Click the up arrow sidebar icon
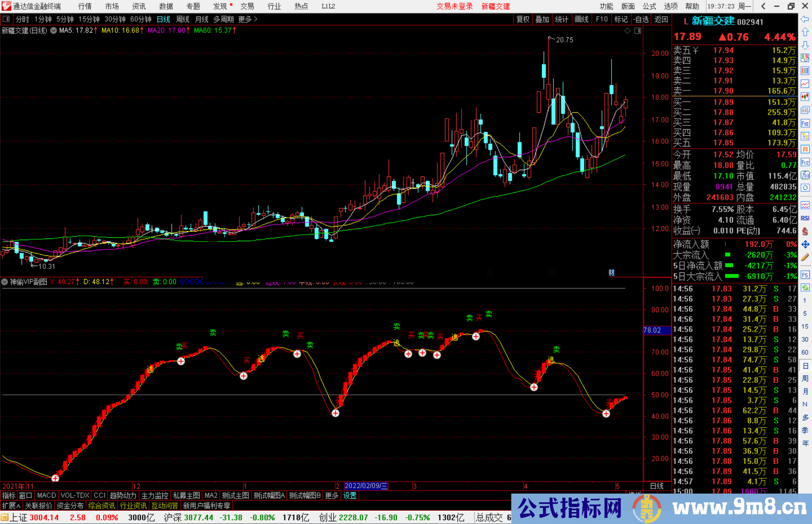 coord(805,32)
